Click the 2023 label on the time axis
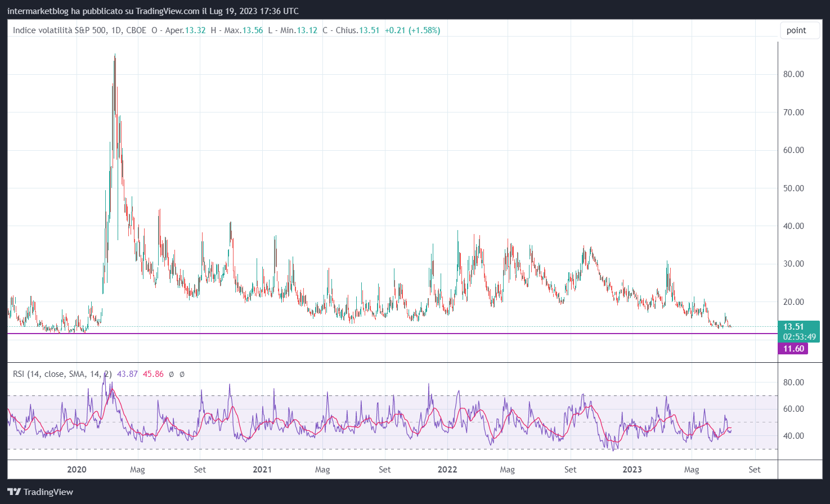This screenshot has width=830, height=504. tap(632, 470)
